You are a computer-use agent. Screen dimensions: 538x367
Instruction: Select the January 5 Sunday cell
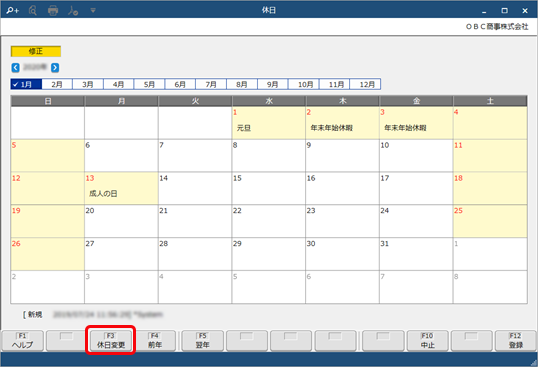47,156
